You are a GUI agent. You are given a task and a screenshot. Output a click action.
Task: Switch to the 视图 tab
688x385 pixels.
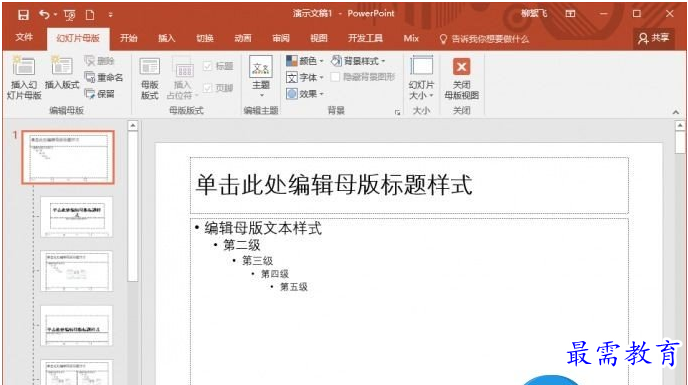click(319, 38)
